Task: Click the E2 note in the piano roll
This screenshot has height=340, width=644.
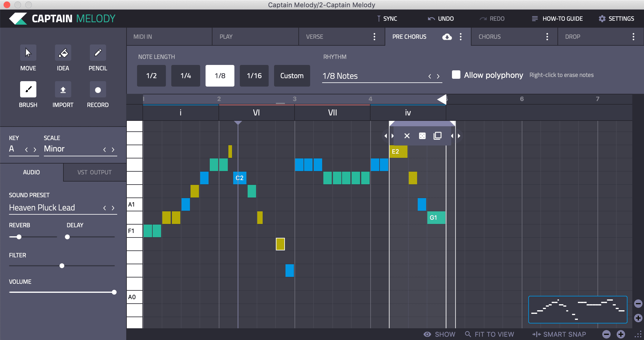Action: 398,152
